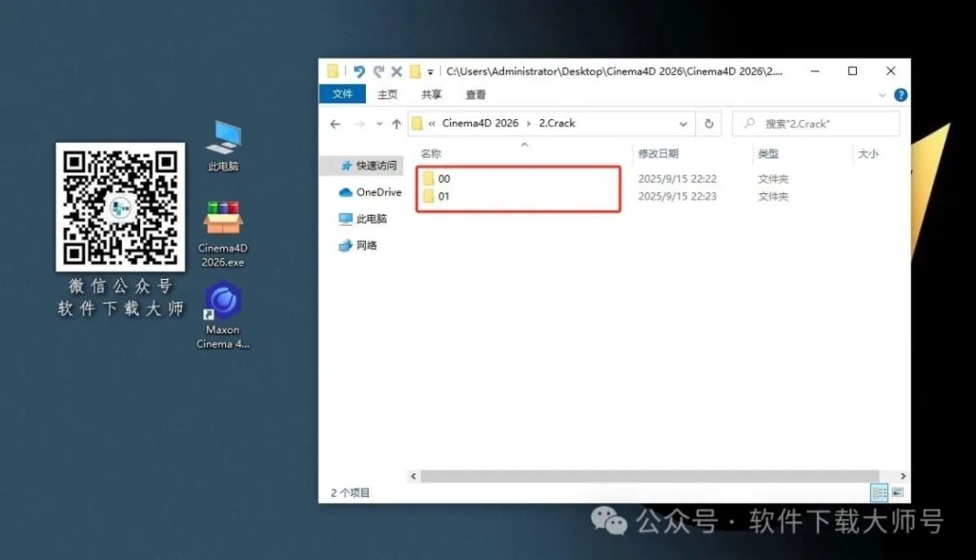Switch to the 共享 ribbon tab
Screen dimensions: 976x560
(432, 94)
